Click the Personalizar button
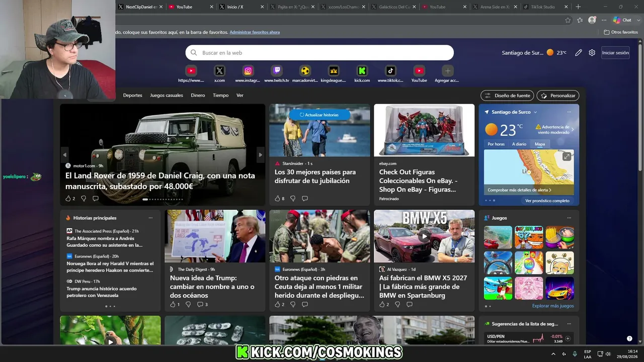Viewport: 644px width, 362px height. pos(558,96)
